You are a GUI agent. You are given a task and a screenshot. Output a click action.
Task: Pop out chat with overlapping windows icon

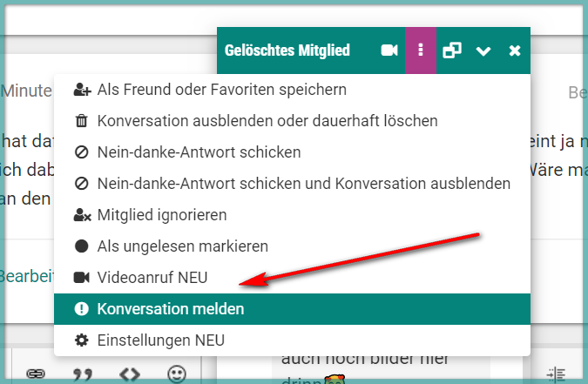click(x=452, y=51)
